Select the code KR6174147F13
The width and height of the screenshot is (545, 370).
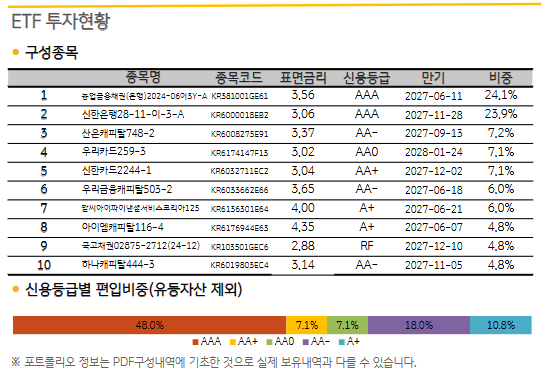(x=239, y=153)
